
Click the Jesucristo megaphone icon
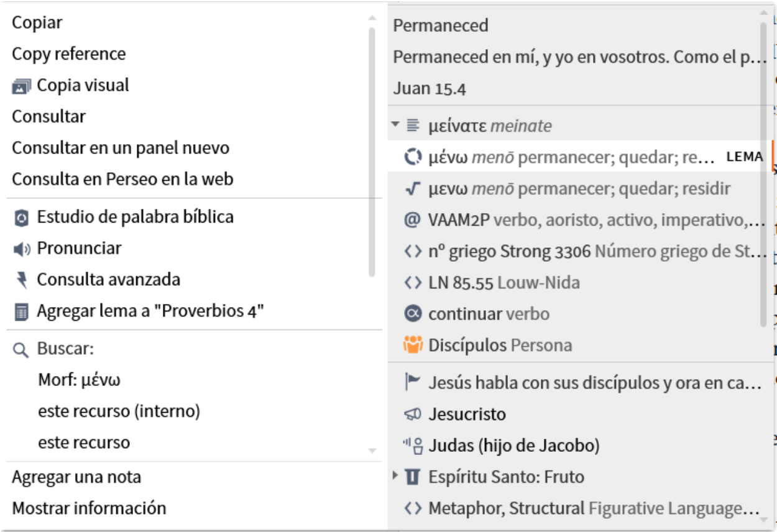pos(413,415)
